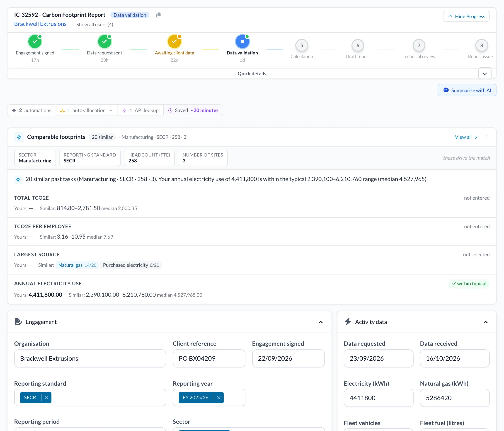Collapse the Activity data section

pos(485,322)
